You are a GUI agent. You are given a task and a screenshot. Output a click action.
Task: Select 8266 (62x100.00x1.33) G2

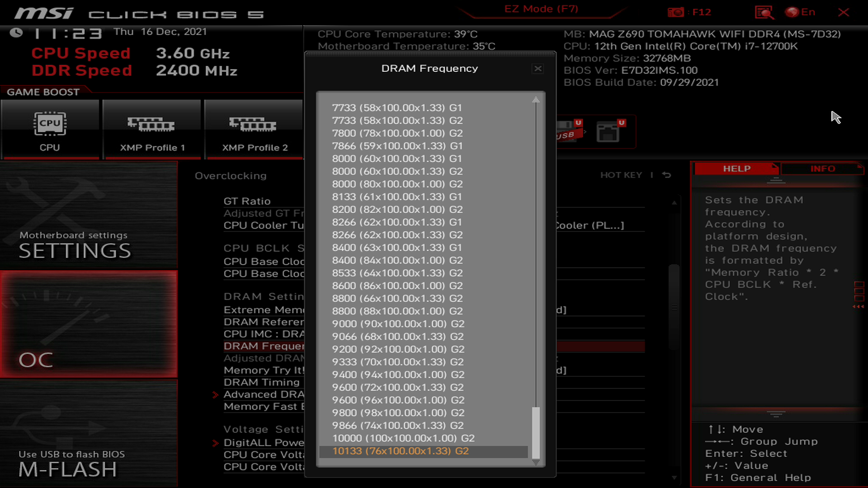tap(397, 235)
